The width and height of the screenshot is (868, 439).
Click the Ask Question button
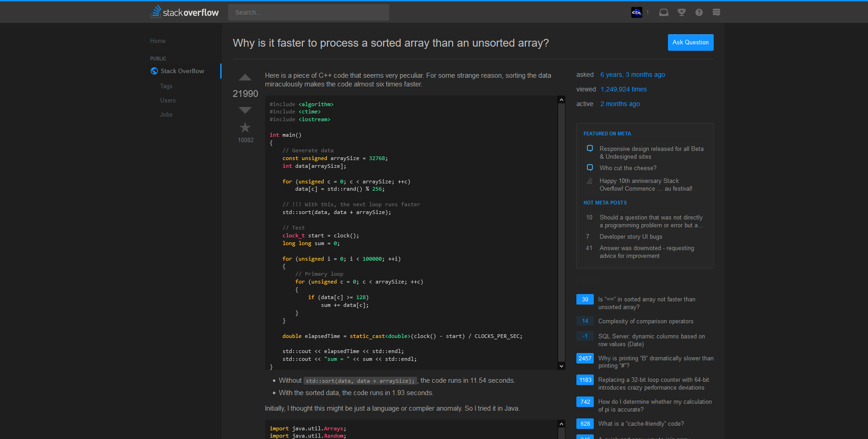click(x=690, y=42)
